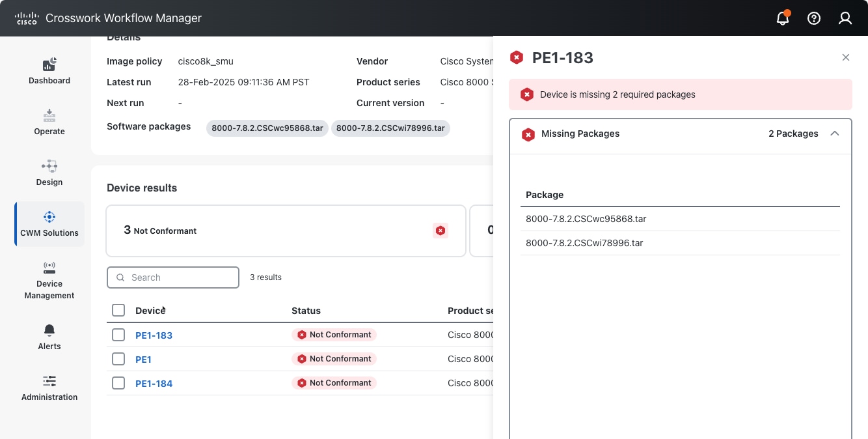This screenshot has width=868, height=439.
Task: Sort by the Status column header
Action: (x=306, y=311)
